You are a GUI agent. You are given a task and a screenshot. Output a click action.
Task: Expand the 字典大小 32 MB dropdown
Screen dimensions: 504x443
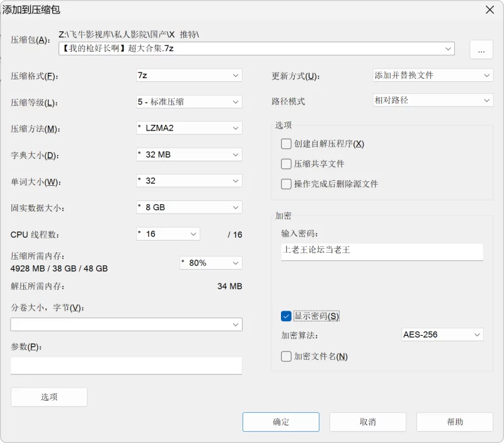pyautogui.click(x=189, y=154)
